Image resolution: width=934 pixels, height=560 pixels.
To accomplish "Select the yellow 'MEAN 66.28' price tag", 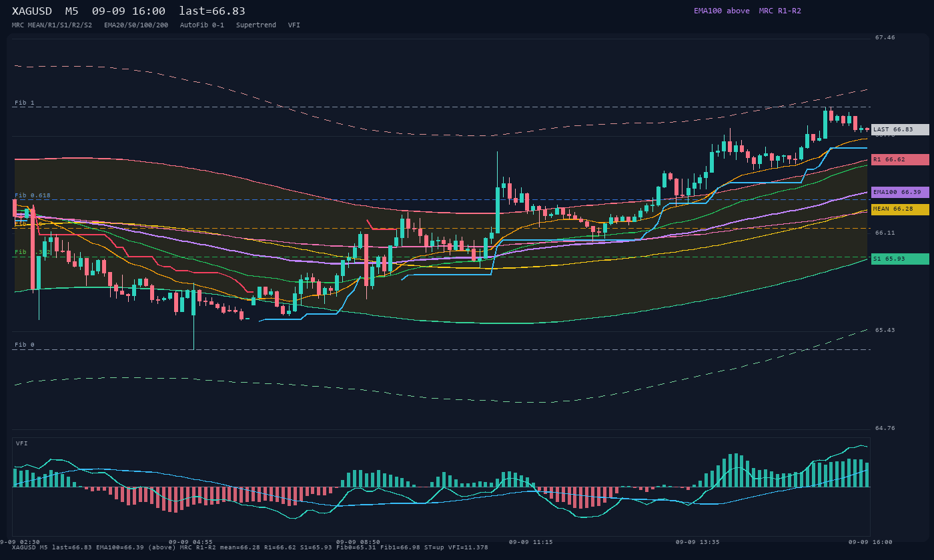I will tap(900, 209).
